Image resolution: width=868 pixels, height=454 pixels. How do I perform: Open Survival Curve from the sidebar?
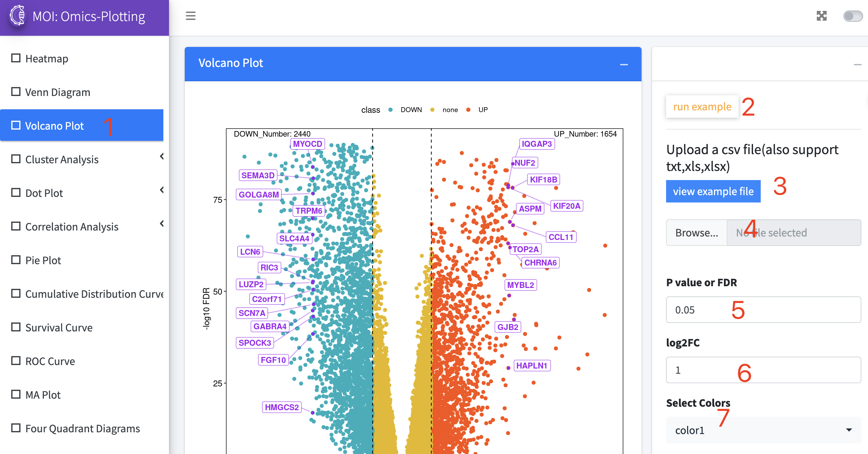82,328
